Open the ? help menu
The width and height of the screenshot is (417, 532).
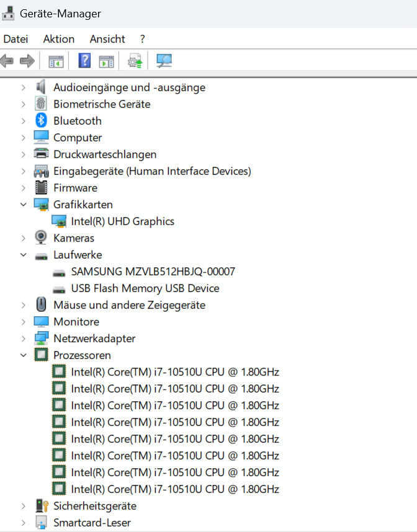(x=143, y=39)
